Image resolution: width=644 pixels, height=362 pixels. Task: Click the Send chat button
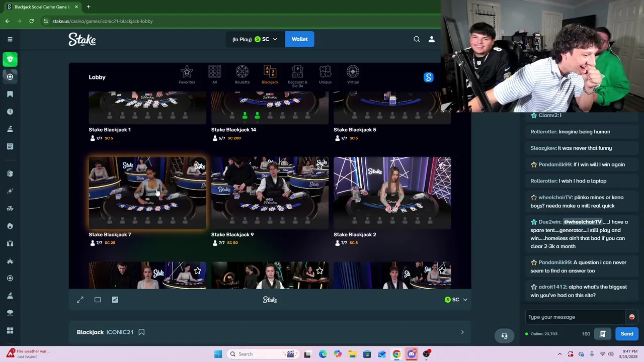tap(627, 334)
